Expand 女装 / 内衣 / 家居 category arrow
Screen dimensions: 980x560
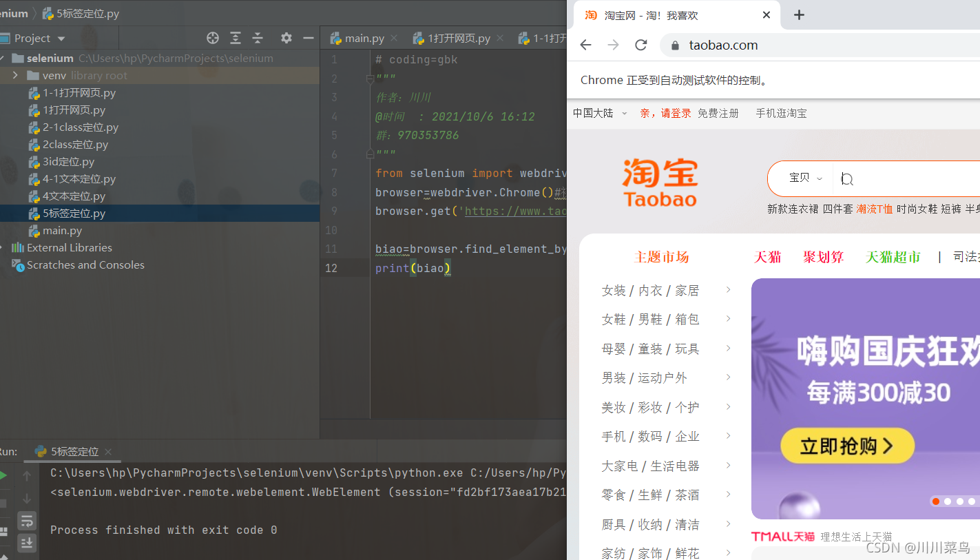tap(729, 290)
